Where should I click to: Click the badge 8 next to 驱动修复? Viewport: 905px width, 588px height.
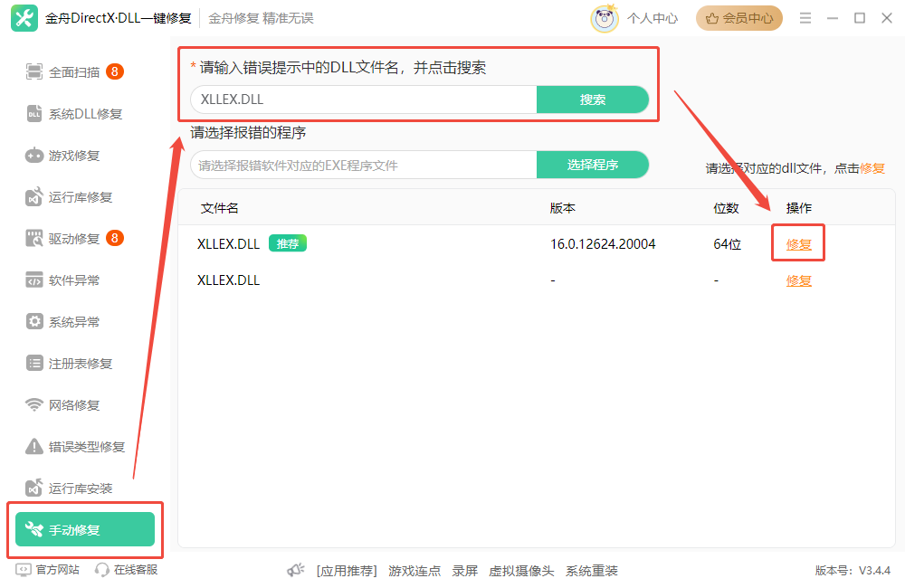(x=115, y=238)
